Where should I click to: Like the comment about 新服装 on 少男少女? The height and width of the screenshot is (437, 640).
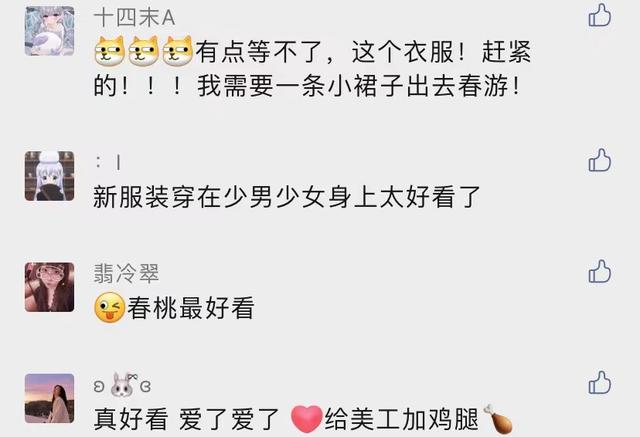[x=600, y=160]
